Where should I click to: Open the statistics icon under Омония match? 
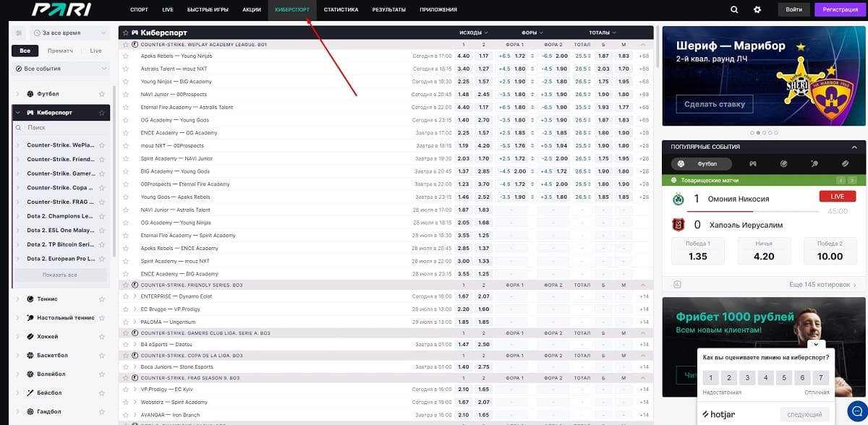tap(677, 285)
